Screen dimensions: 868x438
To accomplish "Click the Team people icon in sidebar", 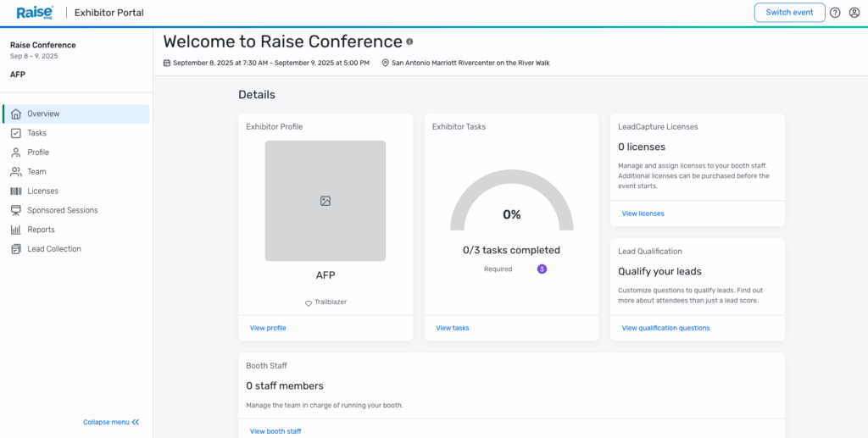I will pyautogui.click(x=16, y=172).
